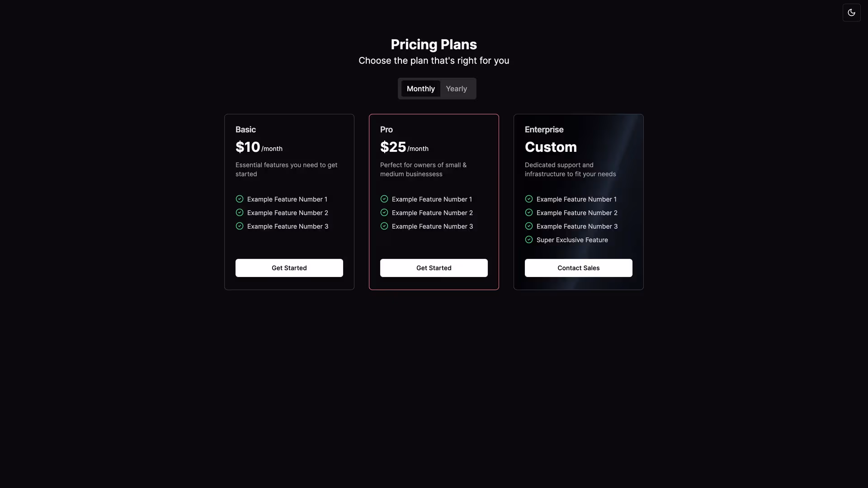Click Get Started under the Pro plan
The image size is (868, 488).
click(x=434, y=267)
